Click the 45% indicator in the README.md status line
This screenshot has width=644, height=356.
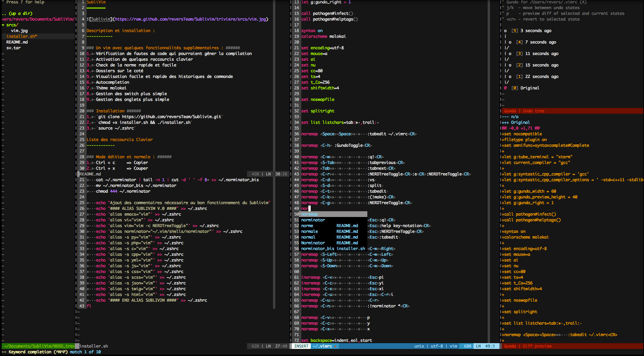coord(255,174)
